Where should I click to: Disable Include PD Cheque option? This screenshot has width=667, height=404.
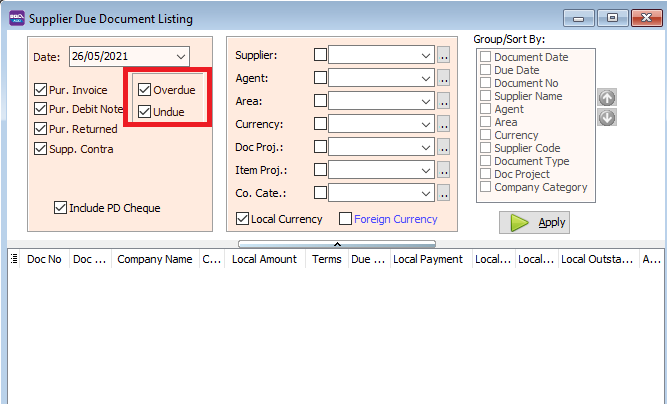60,208
